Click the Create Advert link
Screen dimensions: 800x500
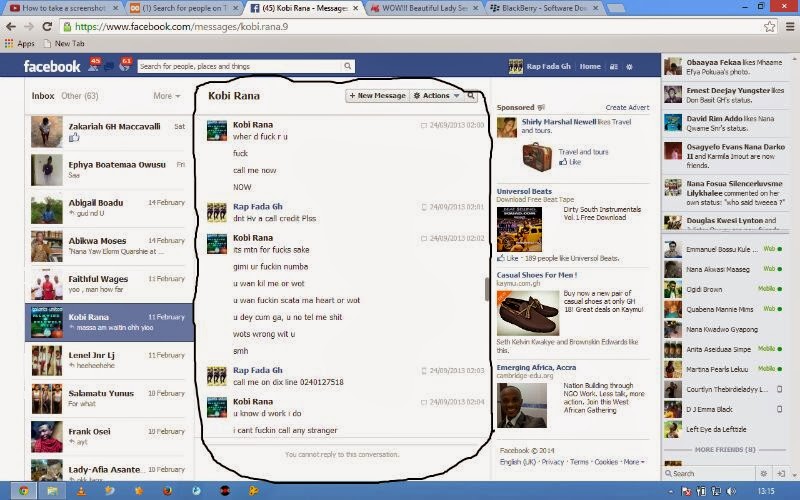[x=627, y=107]
